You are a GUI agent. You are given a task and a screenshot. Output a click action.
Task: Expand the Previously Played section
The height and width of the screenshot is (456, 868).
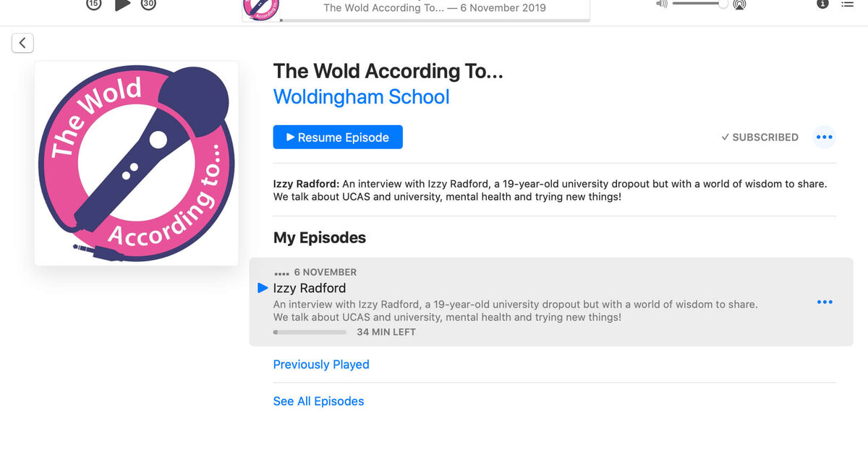[x=321, y=364]
